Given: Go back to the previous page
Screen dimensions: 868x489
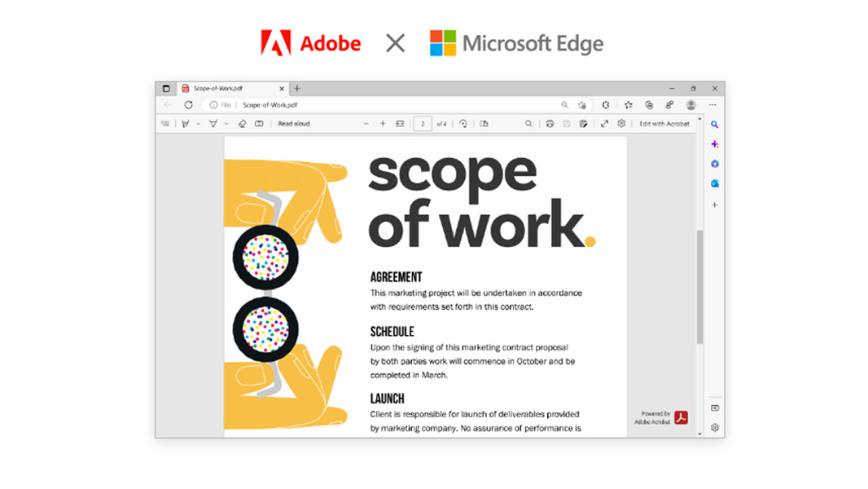Looking at the screenshot, I should (x=168, y=104).
